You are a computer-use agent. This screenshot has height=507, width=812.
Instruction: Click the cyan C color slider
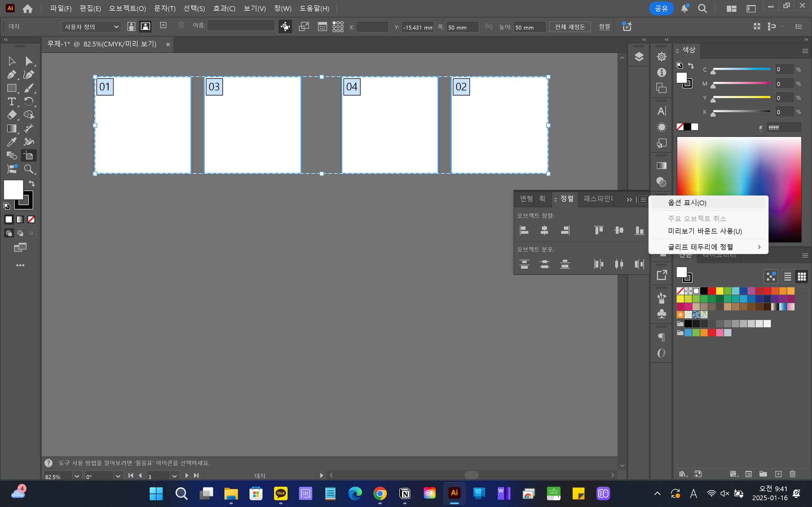742,69
